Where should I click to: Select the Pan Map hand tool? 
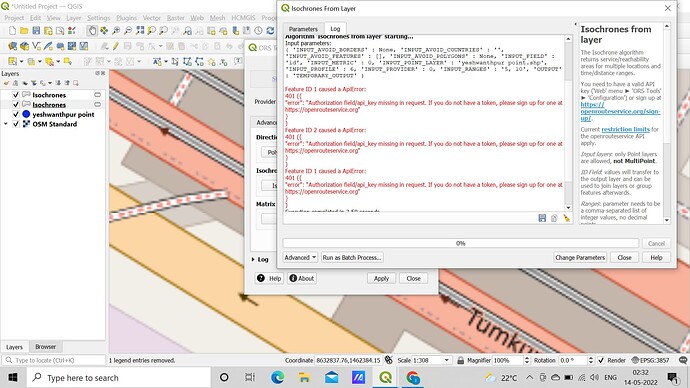[x=92, y=30]
